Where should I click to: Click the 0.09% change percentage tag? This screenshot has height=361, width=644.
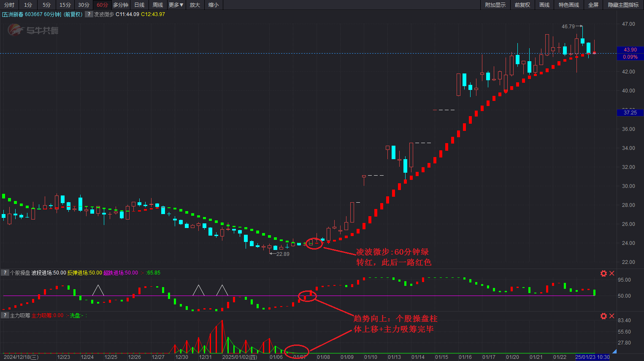pyautogui.click(x=630, y=57)
